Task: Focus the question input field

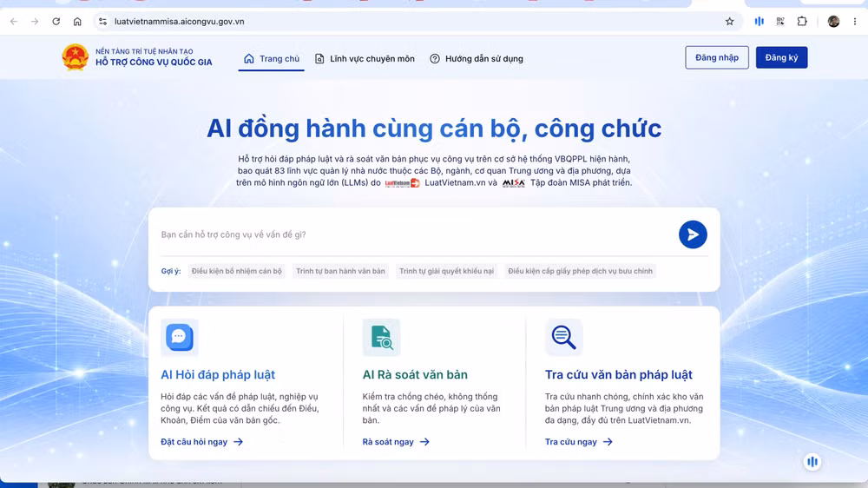Action: click(415, 234)
